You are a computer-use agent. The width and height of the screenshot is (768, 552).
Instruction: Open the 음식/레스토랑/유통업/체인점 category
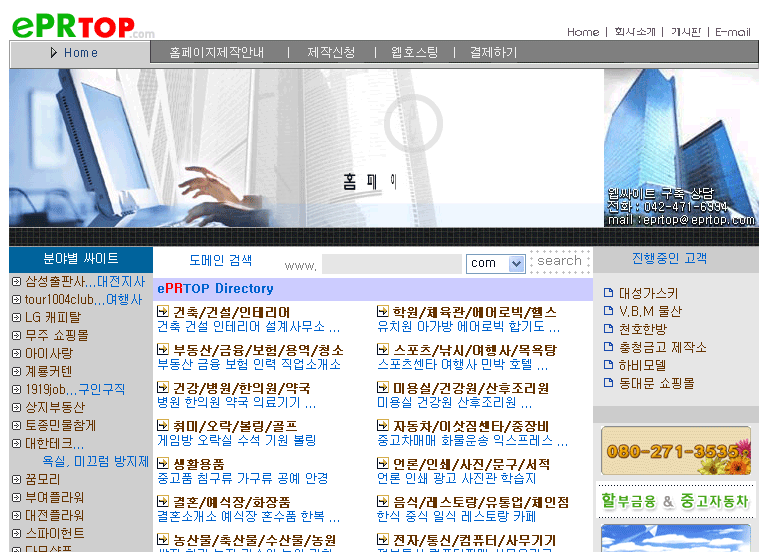coord(480,502)
